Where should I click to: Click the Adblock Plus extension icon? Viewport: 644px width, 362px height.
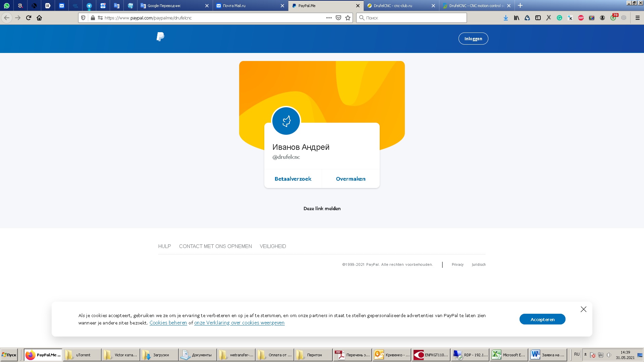click(581, 18)
